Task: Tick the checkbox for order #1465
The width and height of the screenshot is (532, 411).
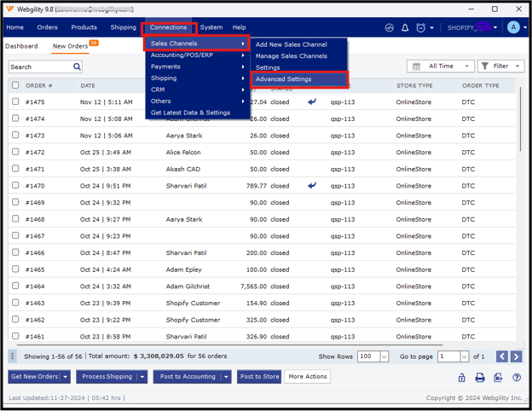Action: pos(15,269)
